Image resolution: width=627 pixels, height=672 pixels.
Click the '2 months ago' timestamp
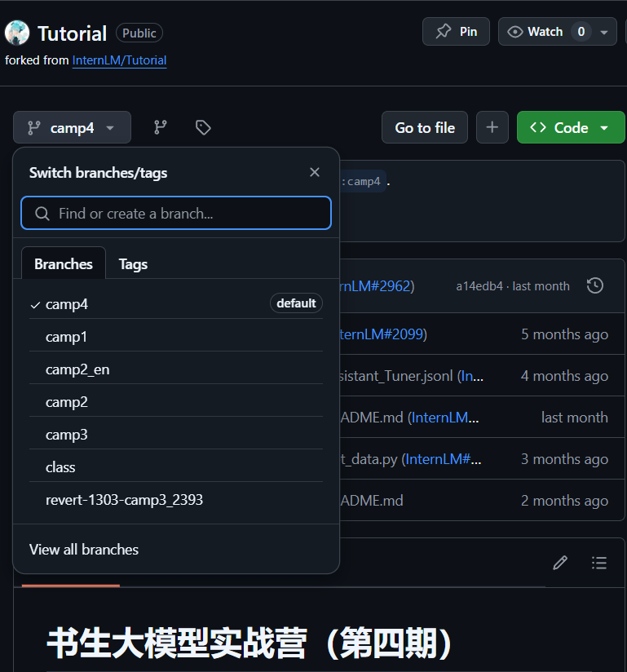click(564, 501)
